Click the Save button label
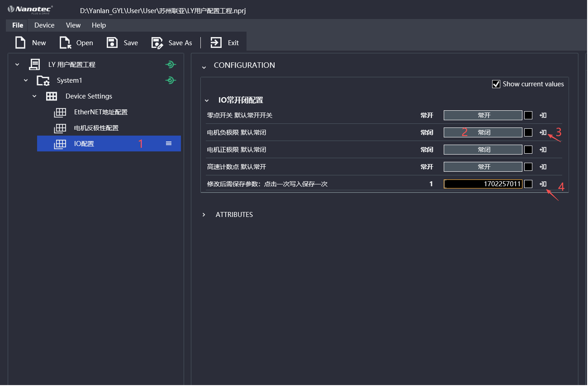Image resolution: width=588 pixels, height=386 pixels. point(131,43)
